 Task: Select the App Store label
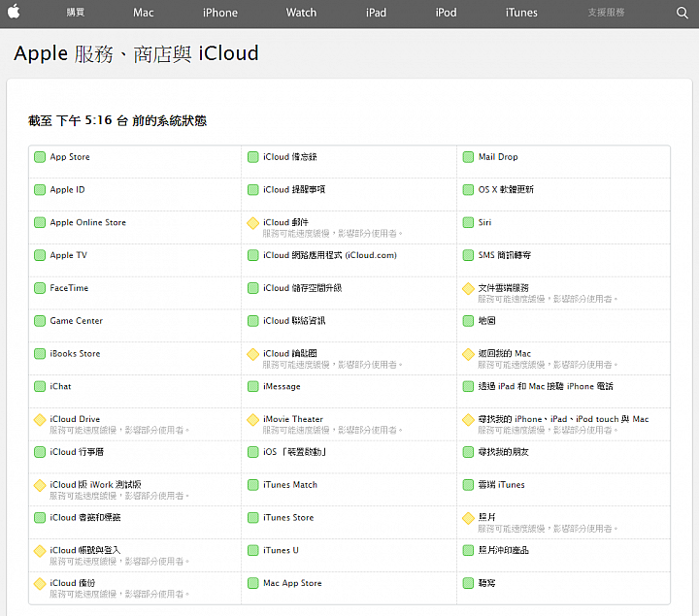click(x=70, y=157)
